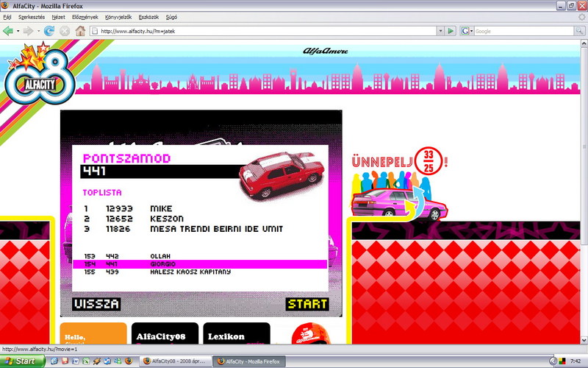Open the Könyvjelzők menu
Viewport: 588px width, 368px height.
coord(118,17)
